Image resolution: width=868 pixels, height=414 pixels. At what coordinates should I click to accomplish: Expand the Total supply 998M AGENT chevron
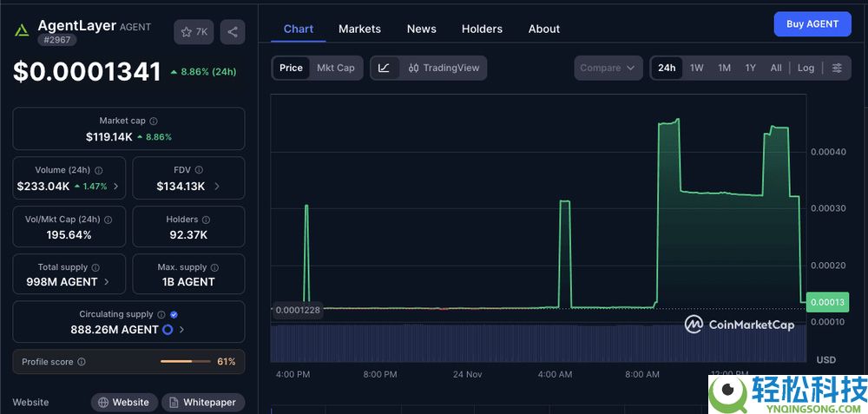(107, 282)
